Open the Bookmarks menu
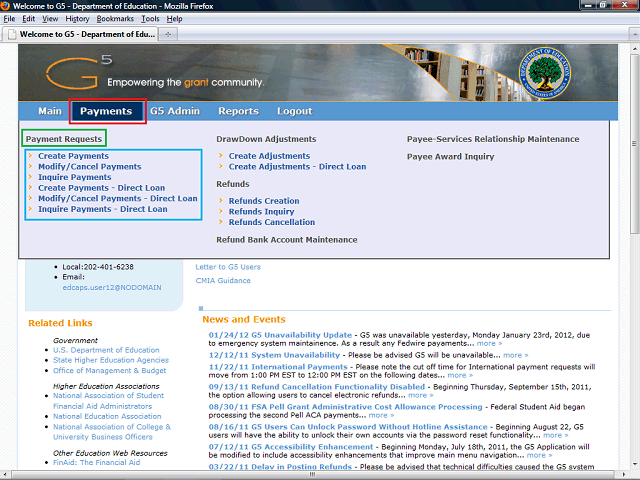640x480 pixels. coord(115,19)
